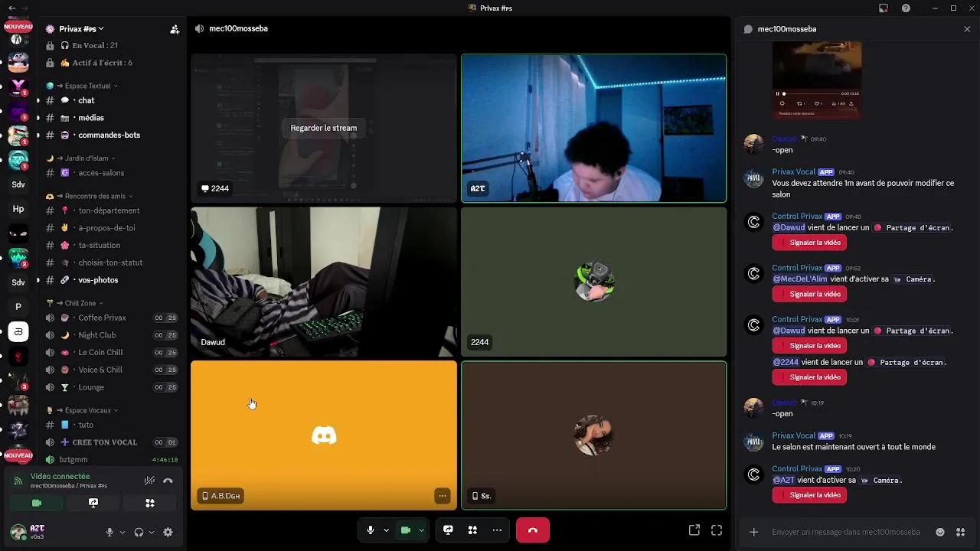Image resolution: width=980 pixels, height=551 pixels.
Task: Click @MecDeL'Alim mention in chat
Action: [x=800, y=279]
